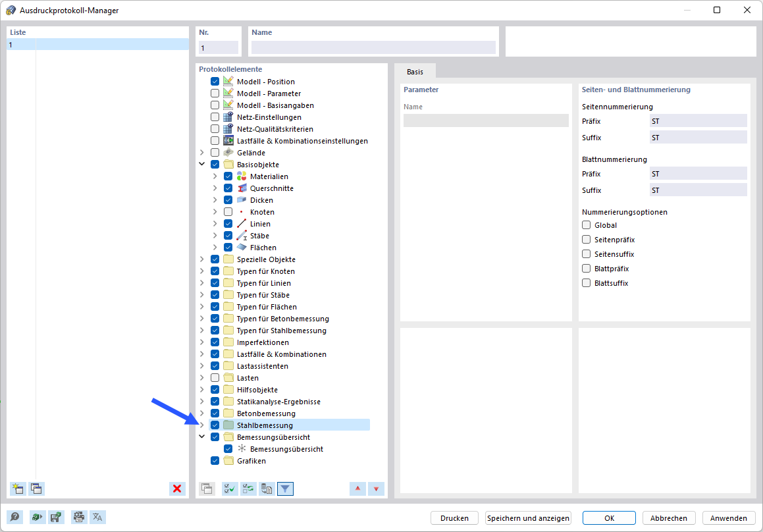Click the Drucken button
The width and height of the screenshot is (763, 532).
click(x=454, y=518)
